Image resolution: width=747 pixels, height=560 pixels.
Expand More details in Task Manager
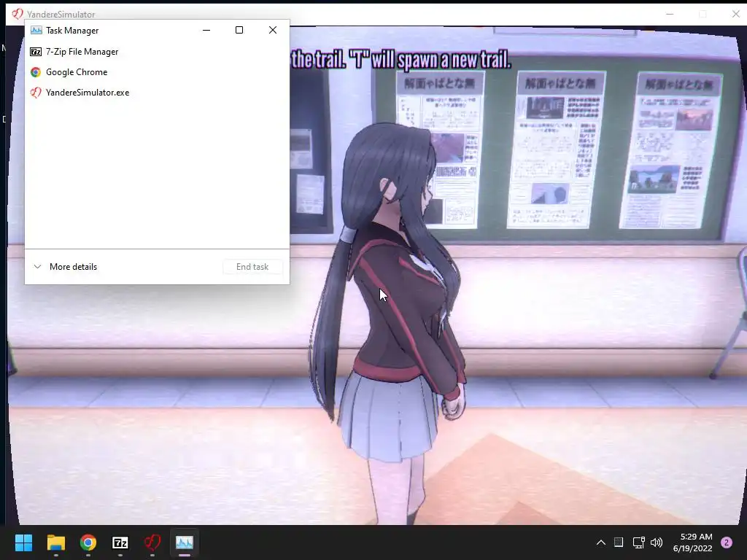66,267
